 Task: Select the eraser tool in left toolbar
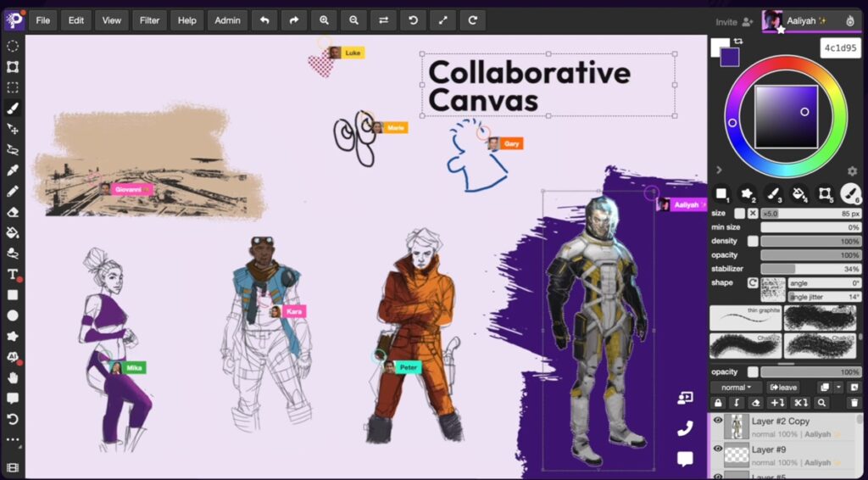(12, 212)
